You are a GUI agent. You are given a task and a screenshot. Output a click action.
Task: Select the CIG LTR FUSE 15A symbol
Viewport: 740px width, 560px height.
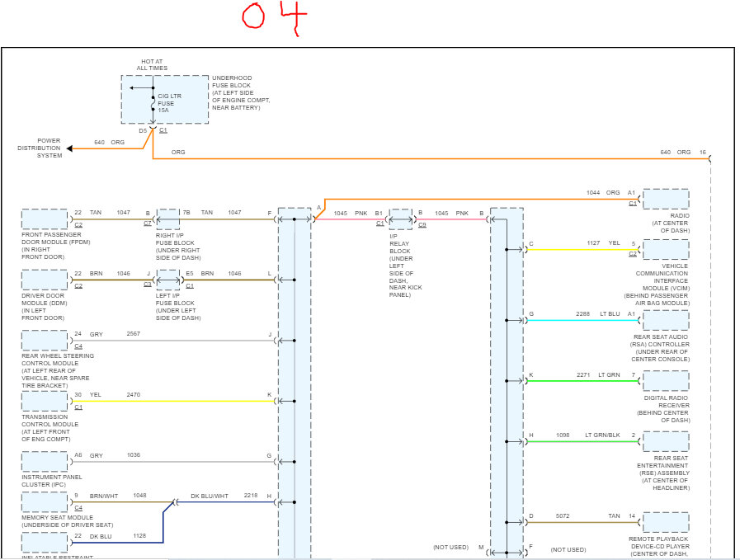(x=153, y=103)
